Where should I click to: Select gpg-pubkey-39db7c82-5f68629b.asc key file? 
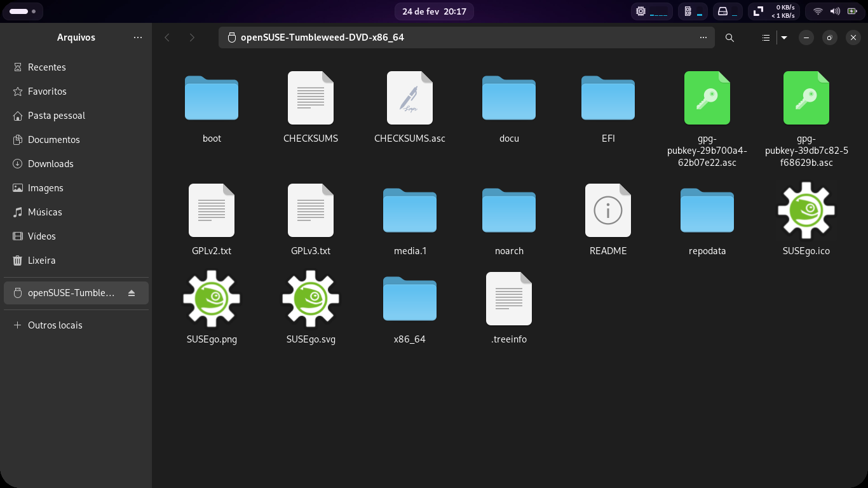point(806,98)
